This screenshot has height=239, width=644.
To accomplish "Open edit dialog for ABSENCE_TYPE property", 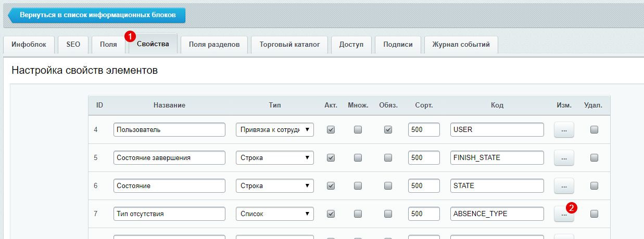I will point(564,214).
